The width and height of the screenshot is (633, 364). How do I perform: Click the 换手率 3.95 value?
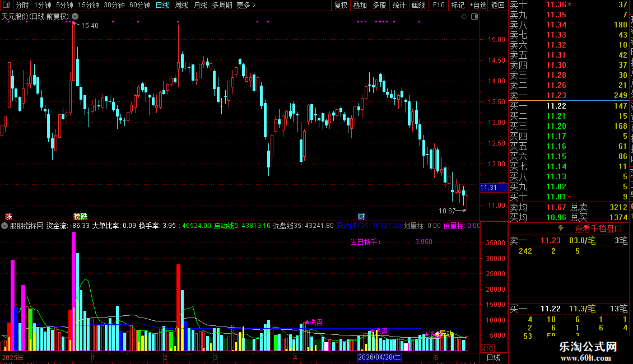[157, 226]
